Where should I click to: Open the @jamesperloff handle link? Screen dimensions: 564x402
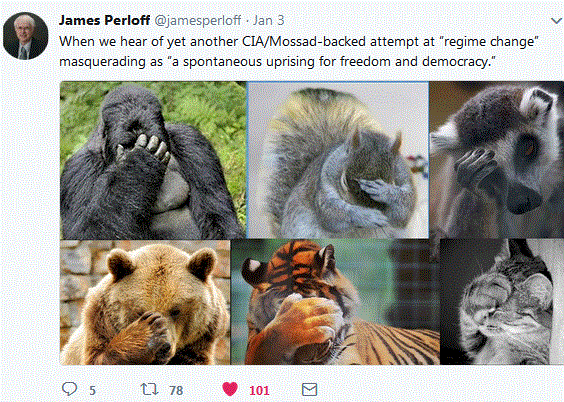pos(198,20)
